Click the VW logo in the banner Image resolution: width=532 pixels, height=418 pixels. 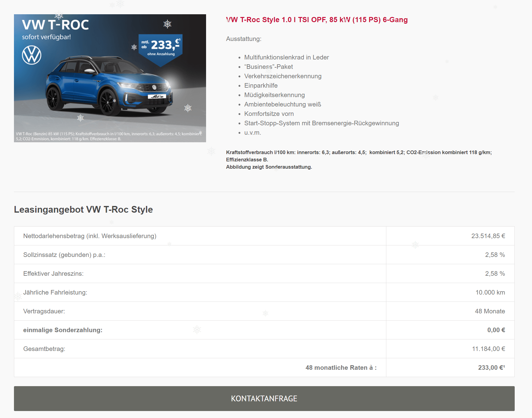[32, 55]
